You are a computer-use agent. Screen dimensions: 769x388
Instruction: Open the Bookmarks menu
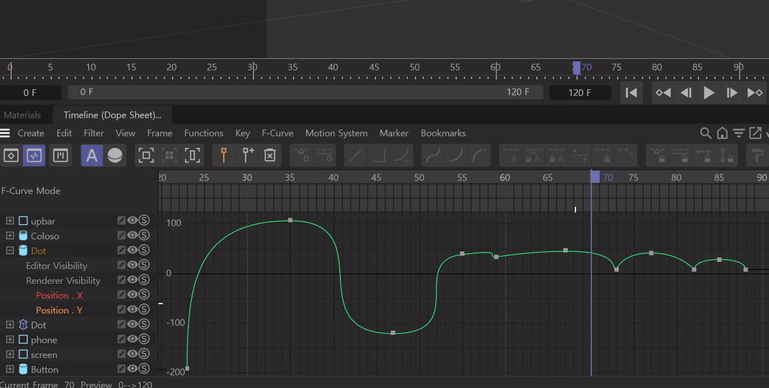[x=443, y=133]
